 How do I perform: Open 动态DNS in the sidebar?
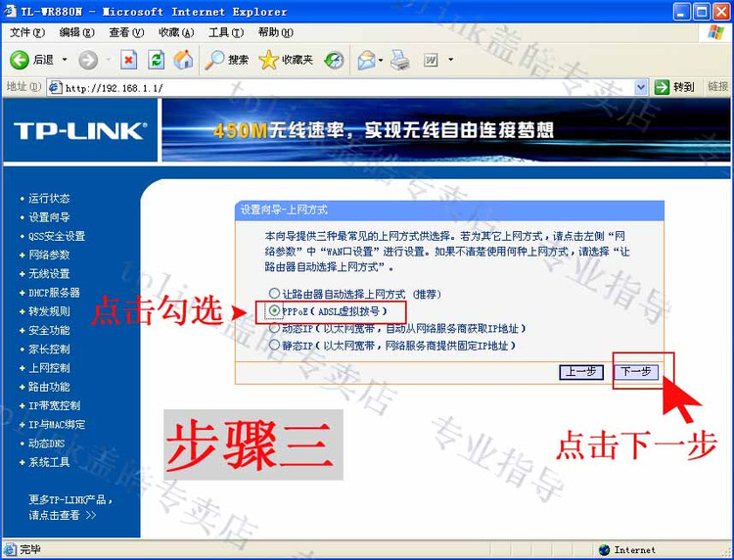coord(46,443)
